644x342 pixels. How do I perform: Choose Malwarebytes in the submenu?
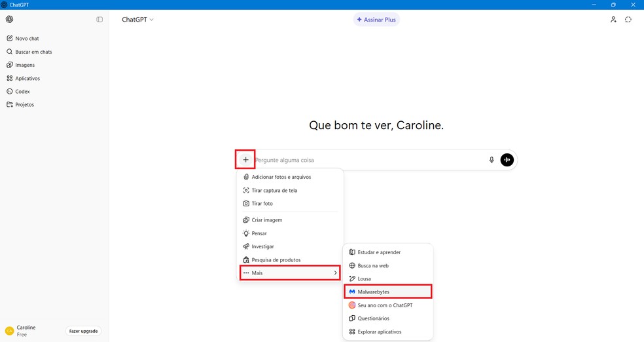pyautogui.click(x=388, y=292)
